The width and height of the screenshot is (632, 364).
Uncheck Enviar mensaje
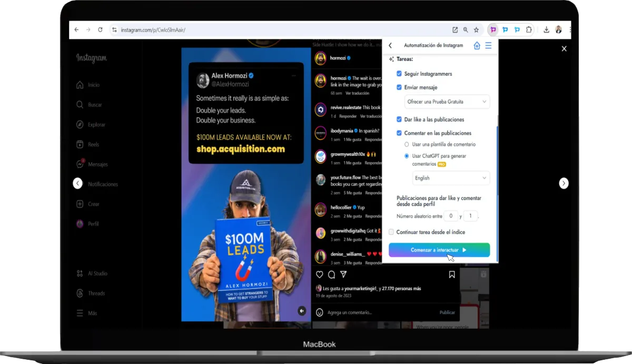[399, 87]
